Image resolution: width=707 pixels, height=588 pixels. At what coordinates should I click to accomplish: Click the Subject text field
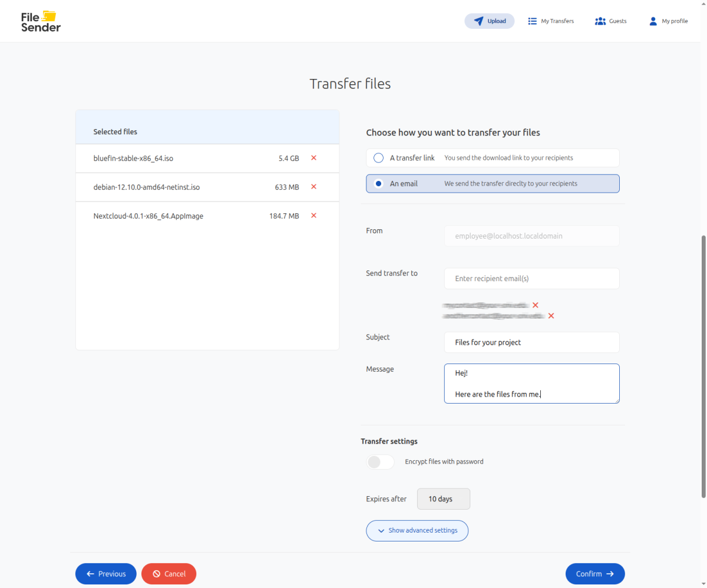(x=531, y=342)
